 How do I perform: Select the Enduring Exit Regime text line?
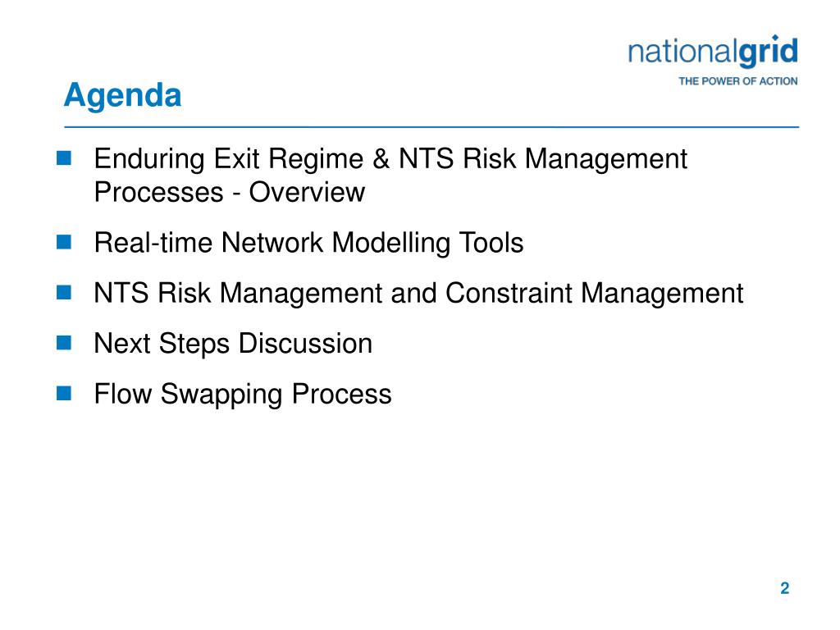click(x=390, y=158)
